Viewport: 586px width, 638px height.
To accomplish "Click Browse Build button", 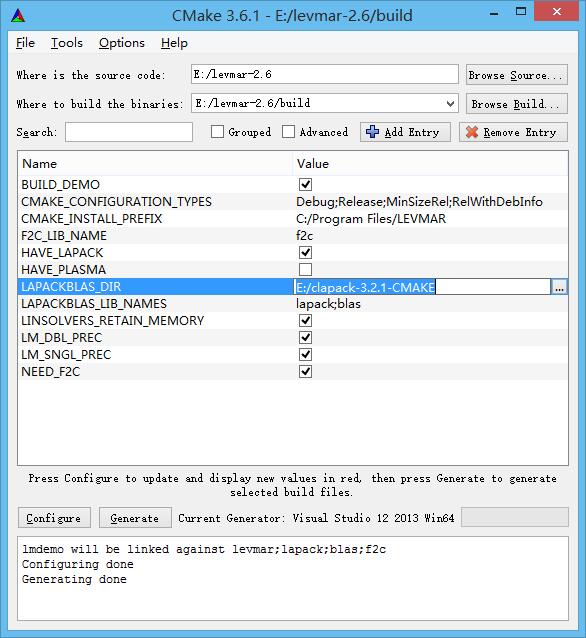I will tap(516, 104).
